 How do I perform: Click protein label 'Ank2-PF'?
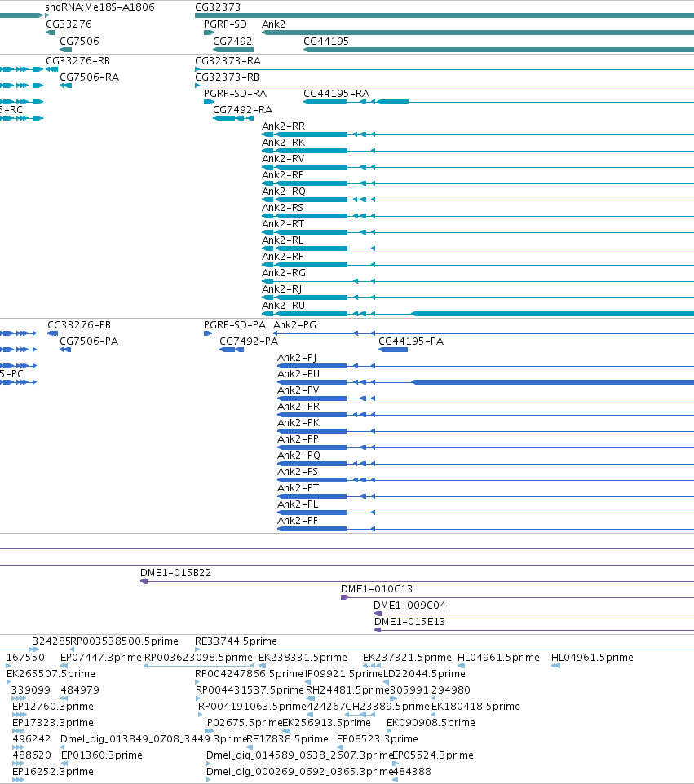coord(298,521)
